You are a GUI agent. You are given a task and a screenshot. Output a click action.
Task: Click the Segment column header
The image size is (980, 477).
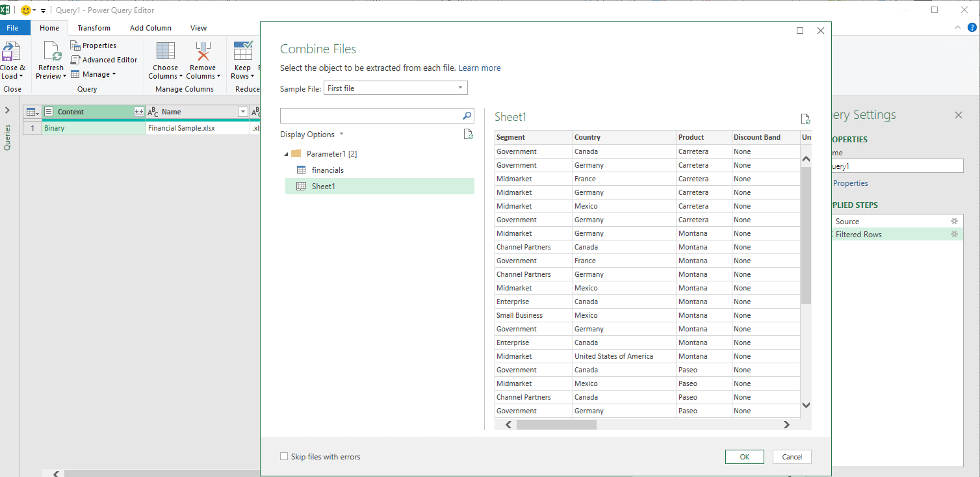[534, 137]
